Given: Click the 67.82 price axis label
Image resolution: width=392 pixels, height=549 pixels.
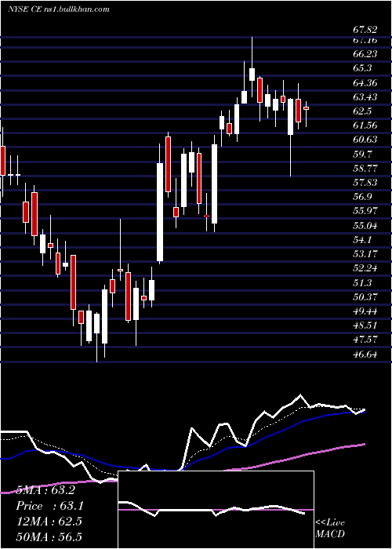Looking at the screenshot, I should point(365,30).
